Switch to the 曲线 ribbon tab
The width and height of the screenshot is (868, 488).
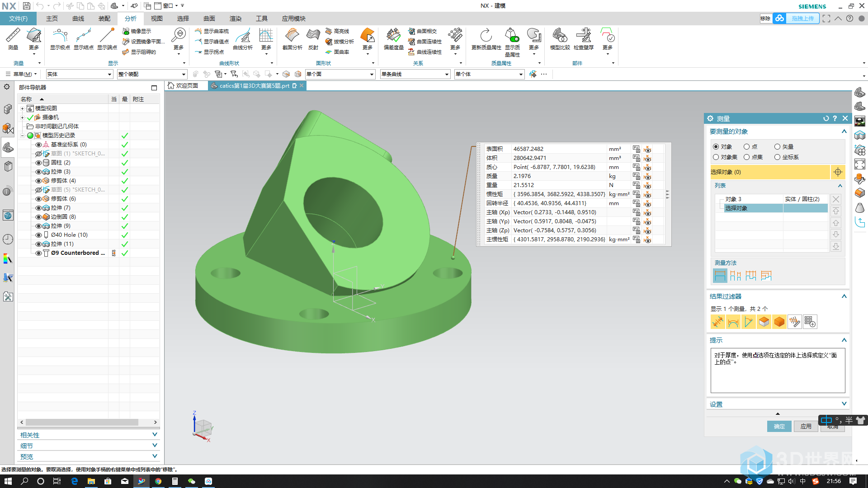[78, 19]
